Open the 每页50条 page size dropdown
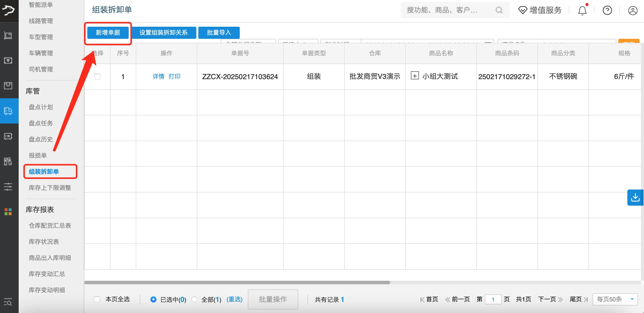Image resolution: width=644 pixels, height=313 pixels. (x=615, y=299)
